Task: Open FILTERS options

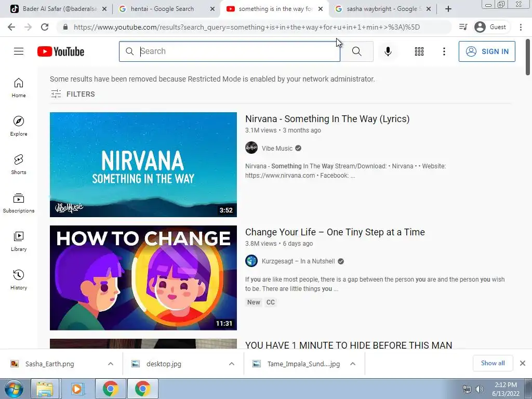Action: click(x=73, y=94)
